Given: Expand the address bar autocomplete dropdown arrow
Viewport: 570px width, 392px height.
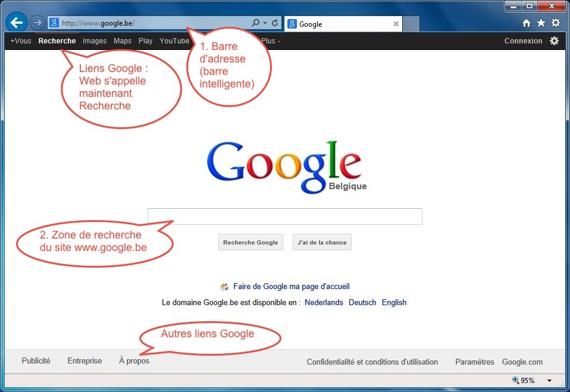Looking at the screenshot, I should [x=265, y=23].
